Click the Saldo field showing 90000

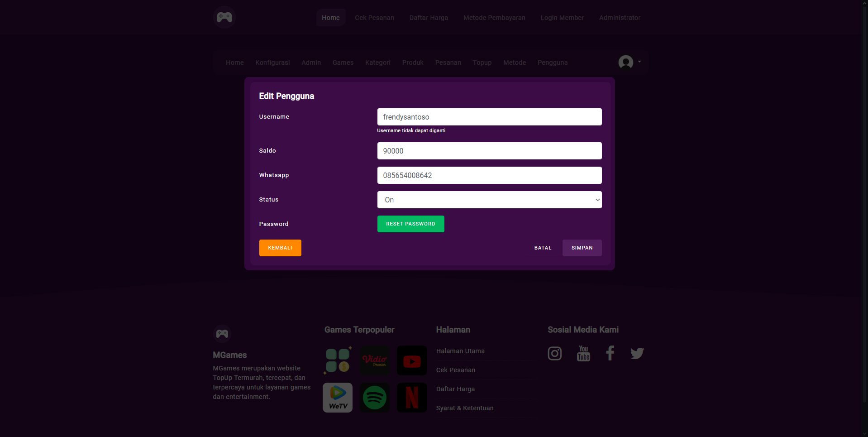tap(489, 151)
